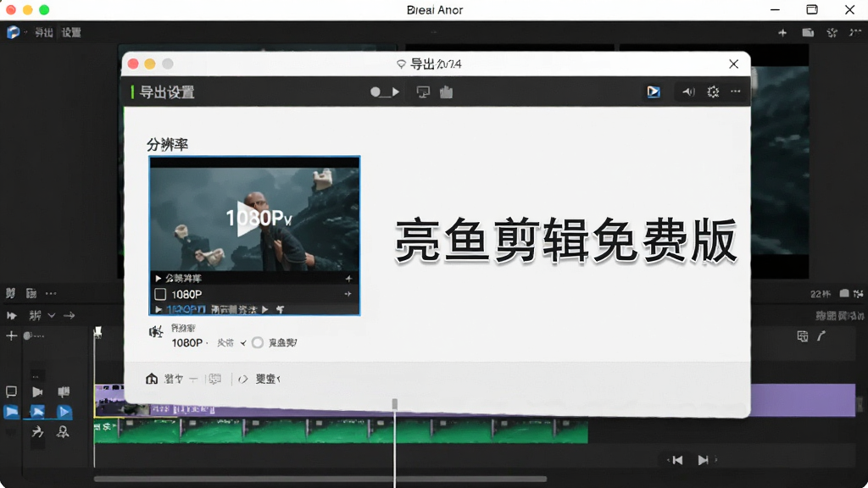Select the middle blue cursor icon in the track controls
Viewport: 868px width, 488px height.
(37, 412)
